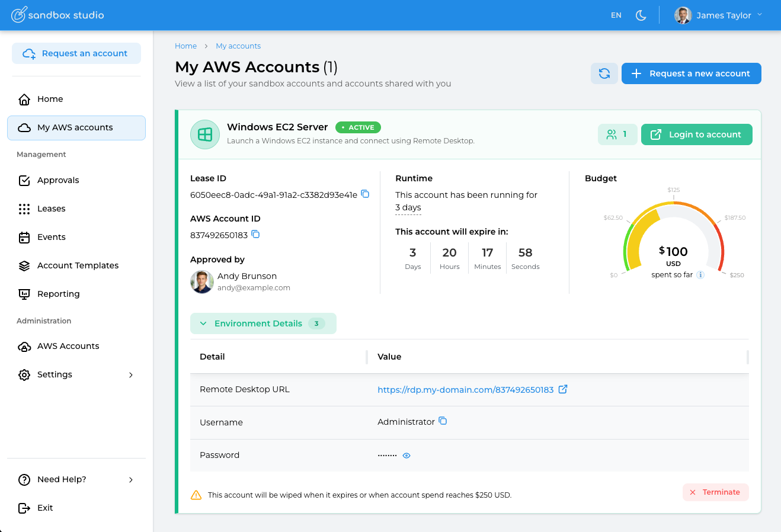Open the shared users count badge

click(617, 134)
